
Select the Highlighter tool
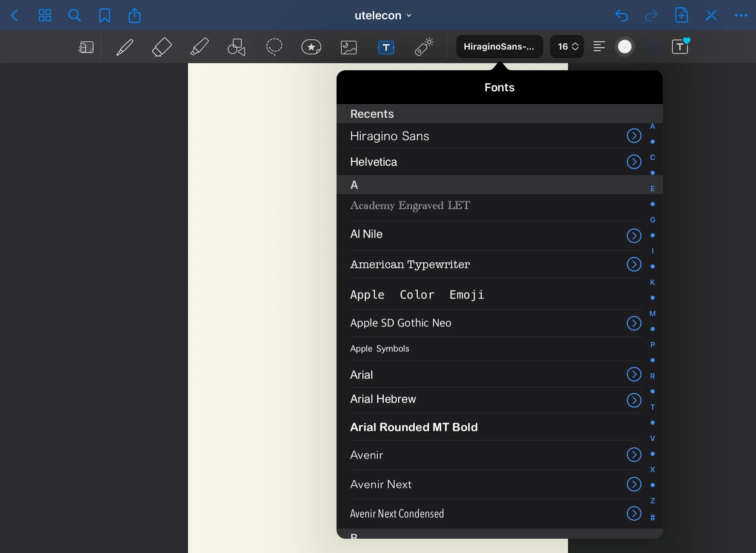tap(199, 47)
